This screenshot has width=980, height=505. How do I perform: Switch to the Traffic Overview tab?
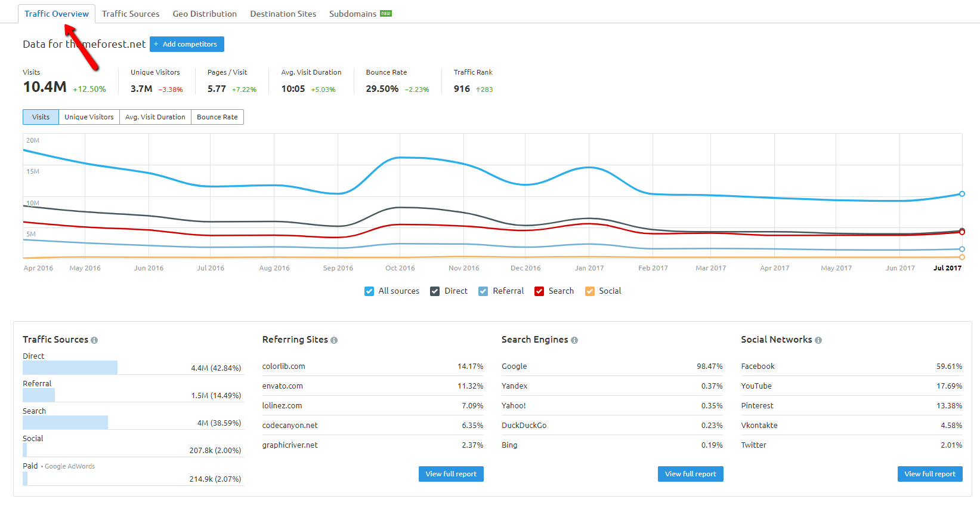(57, 14)
